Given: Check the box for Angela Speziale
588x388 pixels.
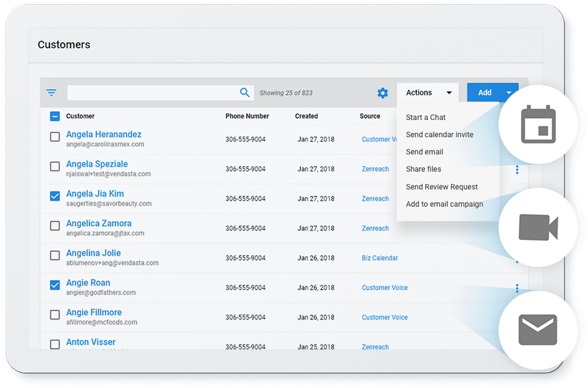Looking at the screenshot, I should (x=55, y=166).
